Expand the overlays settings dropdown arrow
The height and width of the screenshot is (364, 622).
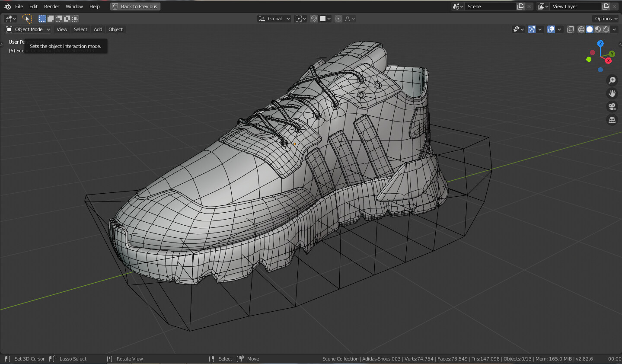559,29
